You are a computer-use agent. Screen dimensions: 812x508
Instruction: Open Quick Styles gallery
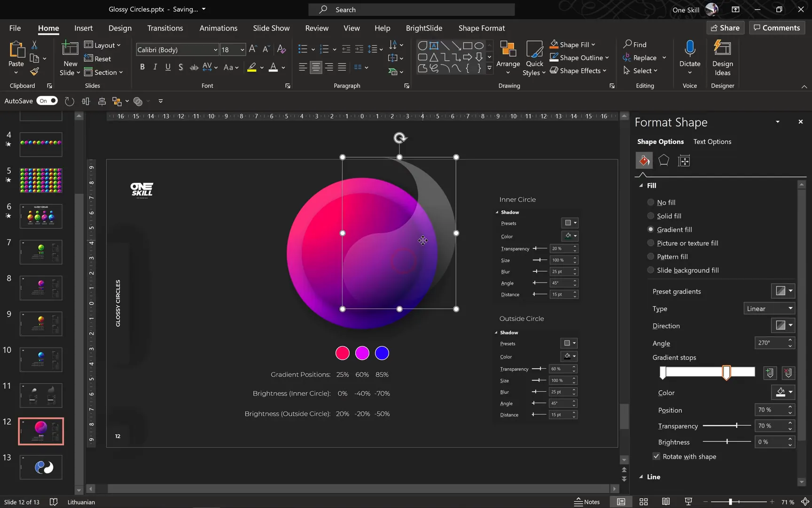point(534,57)
